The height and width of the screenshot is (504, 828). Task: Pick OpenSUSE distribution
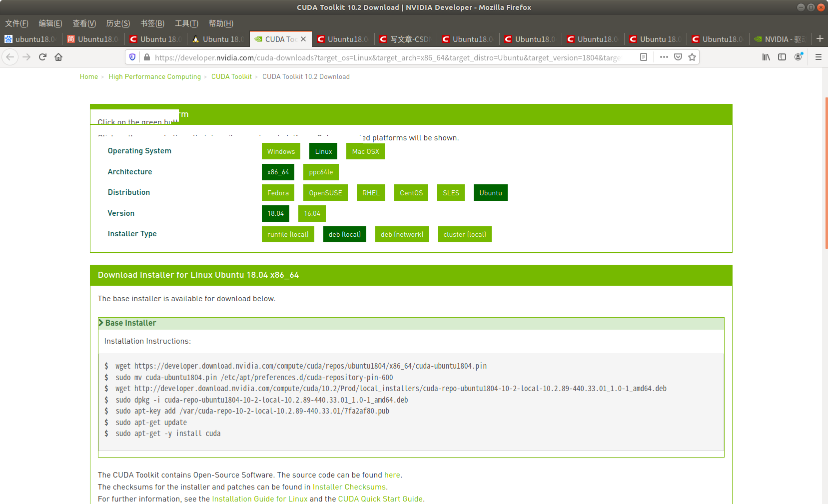(x=325, y=193)
